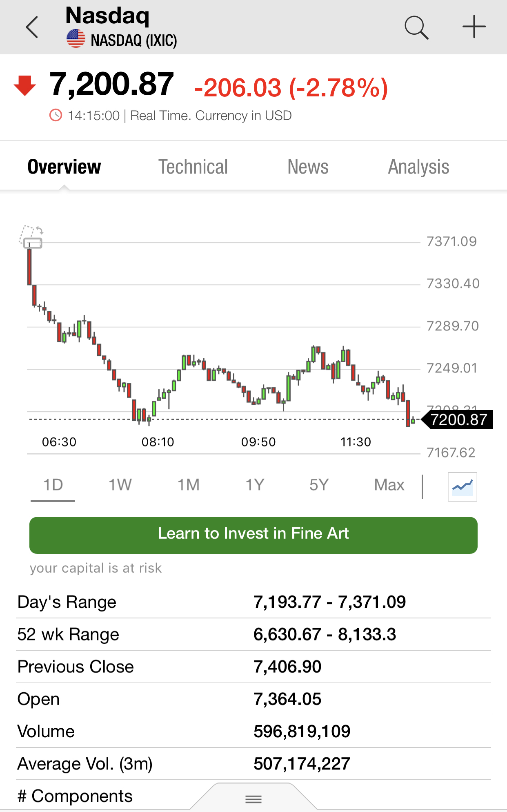Select the 5Y chart timeframe

(319, 485)
